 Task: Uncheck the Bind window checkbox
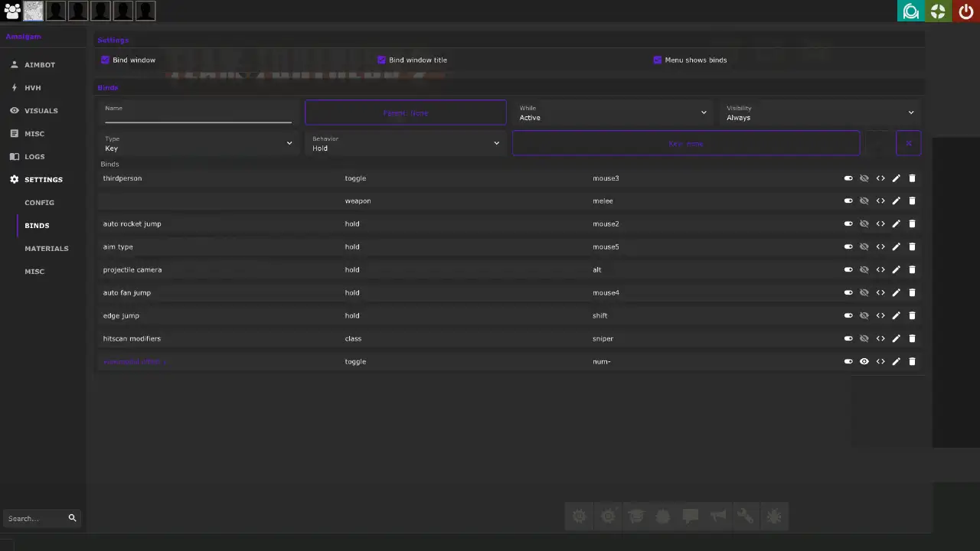[x=106, y=60]
